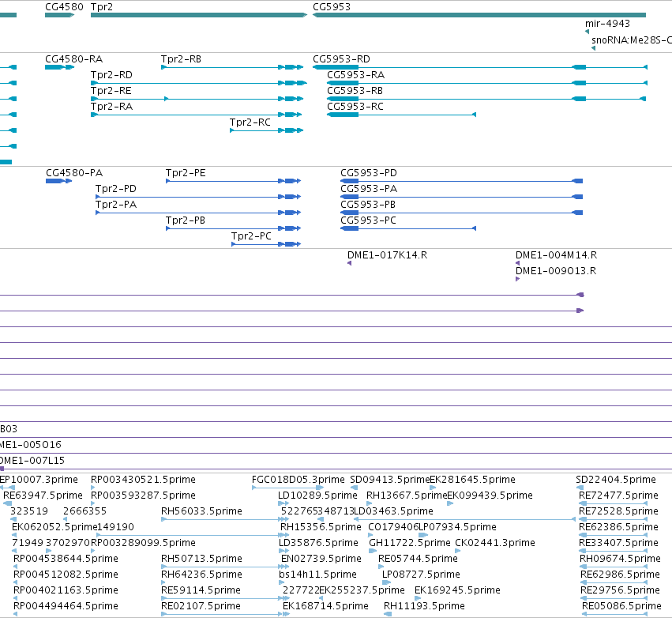This screenshot has width=672, height=618.
Task: Click the EST label EK168714.5prime
Action: click(x=325, y=606)
